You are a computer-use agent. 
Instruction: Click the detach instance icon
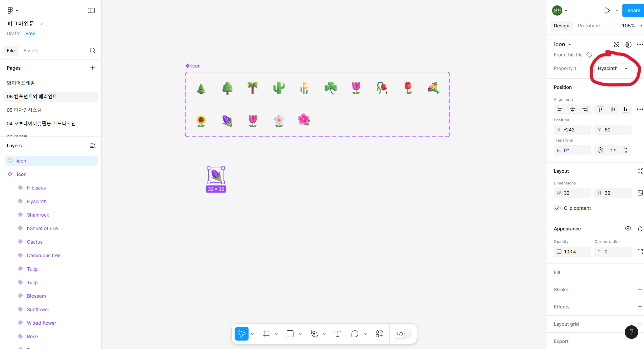coord(616,45)
